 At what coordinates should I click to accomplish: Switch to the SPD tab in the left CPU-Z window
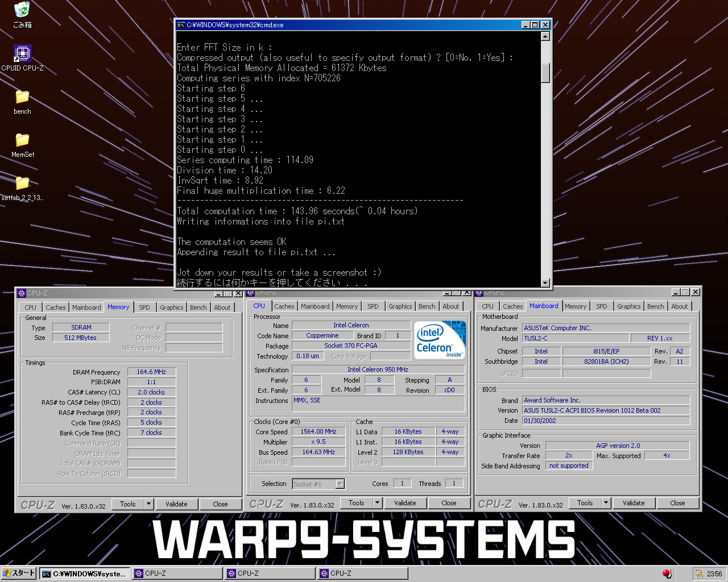144,307
